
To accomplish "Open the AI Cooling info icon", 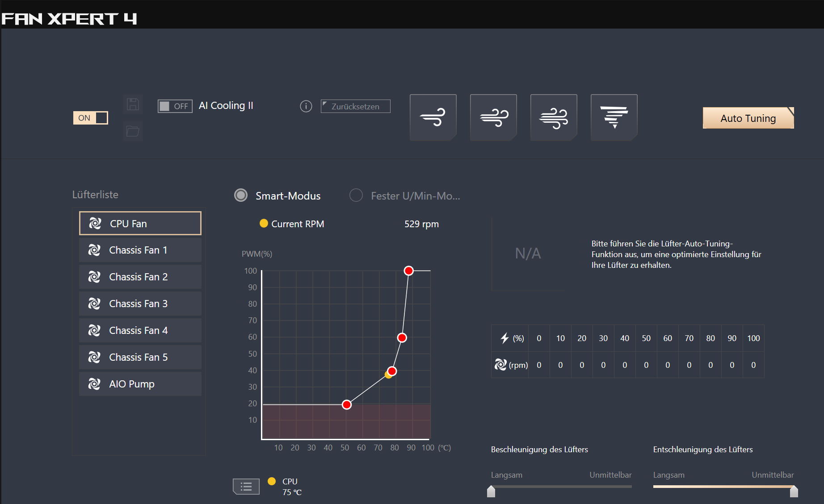I will pyautogui.click(x=306, y=106).
